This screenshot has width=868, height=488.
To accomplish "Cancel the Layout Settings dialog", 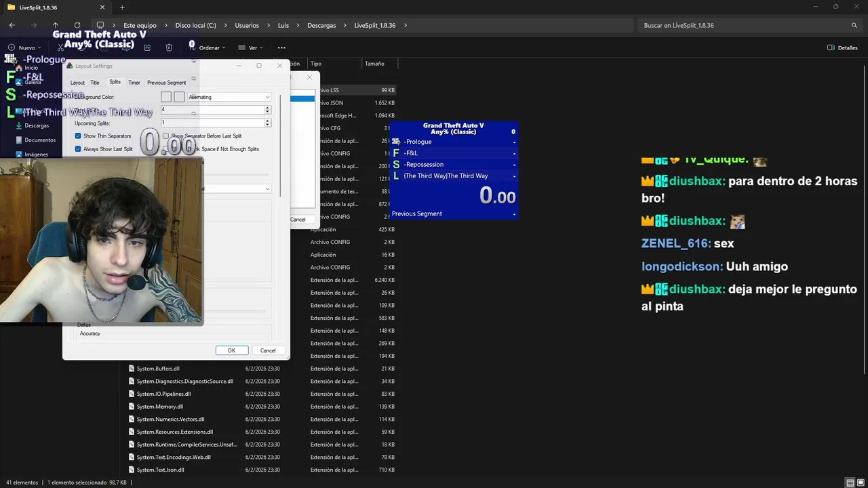I will pos(268,350).
